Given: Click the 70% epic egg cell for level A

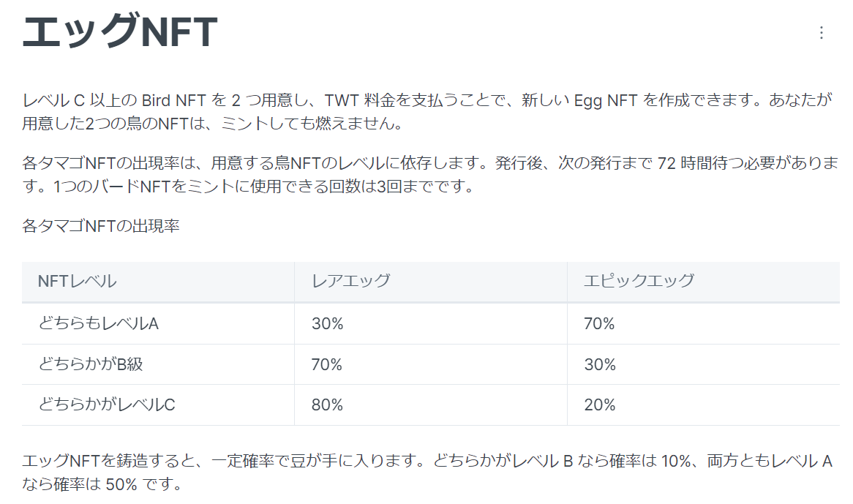Looking at the screenshot, I should [x=599, y=323].
